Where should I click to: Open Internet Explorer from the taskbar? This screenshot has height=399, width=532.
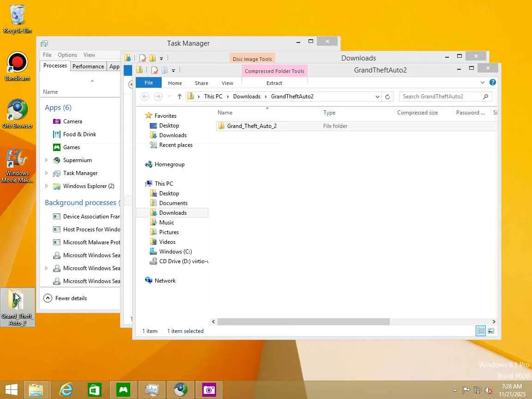point(66,389)
